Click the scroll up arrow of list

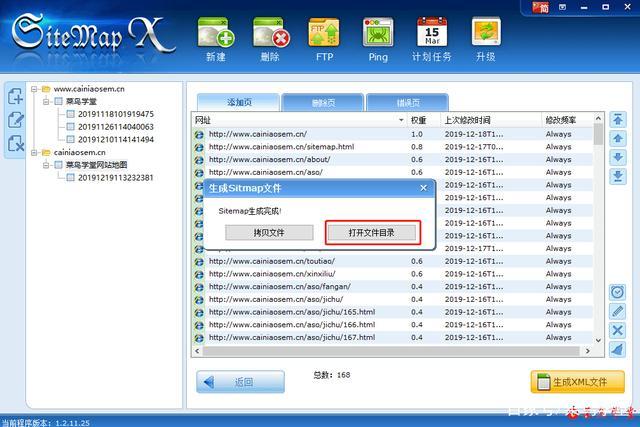[598, 118]
